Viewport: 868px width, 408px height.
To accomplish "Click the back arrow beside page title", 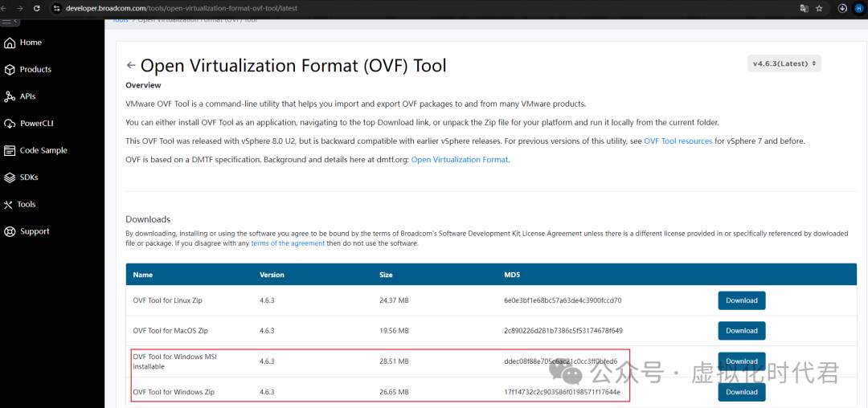I will click(x=131, y=66).
